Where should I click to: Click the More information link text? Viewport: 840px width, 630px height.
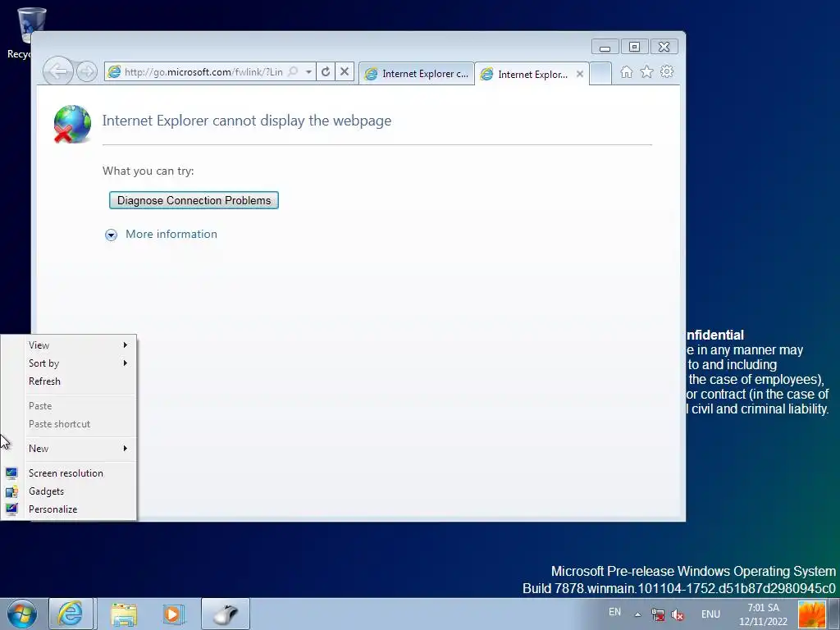[171, 234]
